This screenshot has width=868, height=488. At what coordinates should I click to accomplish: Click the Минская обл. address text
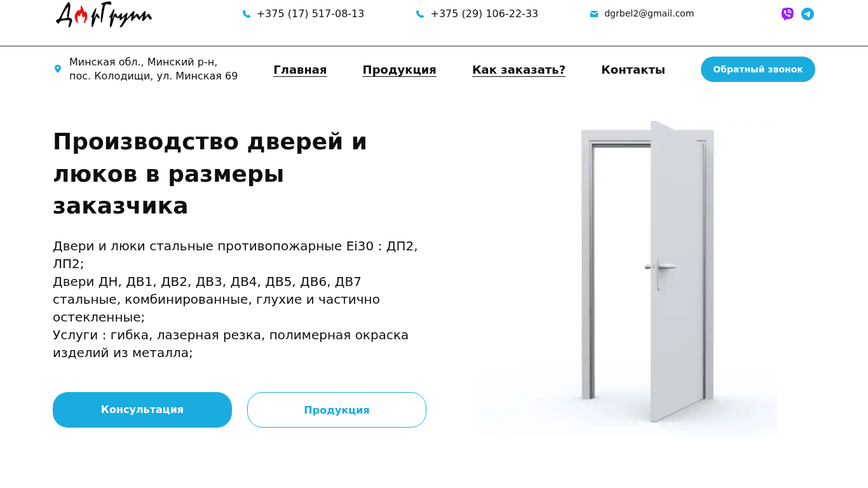pos(153,69)
